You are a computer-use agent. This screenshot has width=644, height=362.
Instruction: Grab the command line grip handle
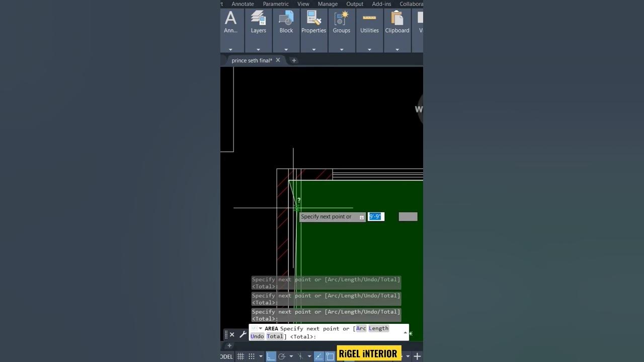(226, 335)
